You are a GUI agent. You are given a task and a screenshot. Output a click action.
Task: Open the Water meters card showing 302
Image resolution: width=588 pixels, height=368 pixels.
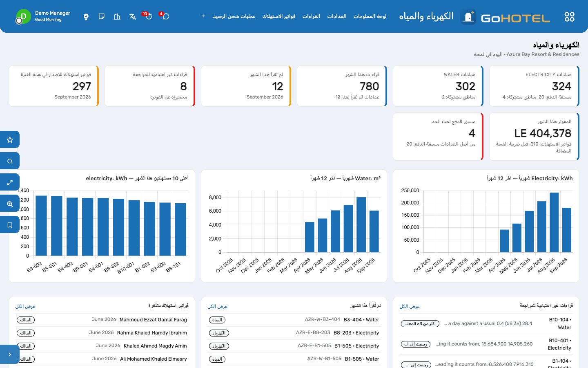point(438,86)
